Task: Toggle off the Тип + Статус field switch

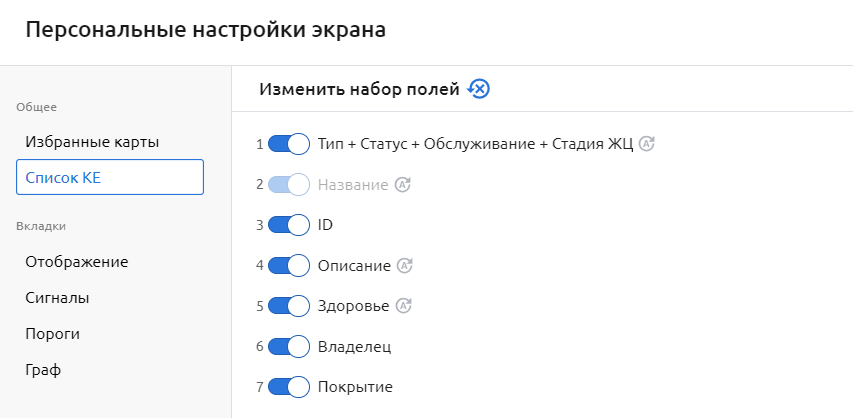Action: pyautogui.click(x=288, y=144)
